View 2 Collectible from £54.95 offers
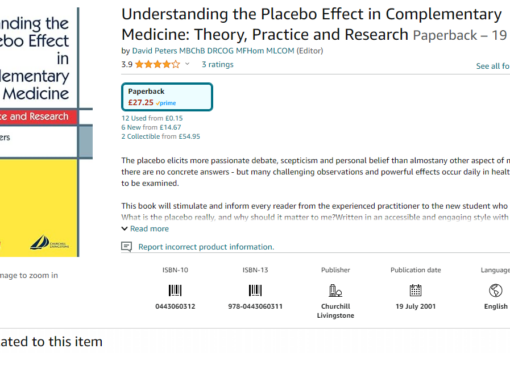The height and width of the screenshot is (382, 510). point(161,136)
